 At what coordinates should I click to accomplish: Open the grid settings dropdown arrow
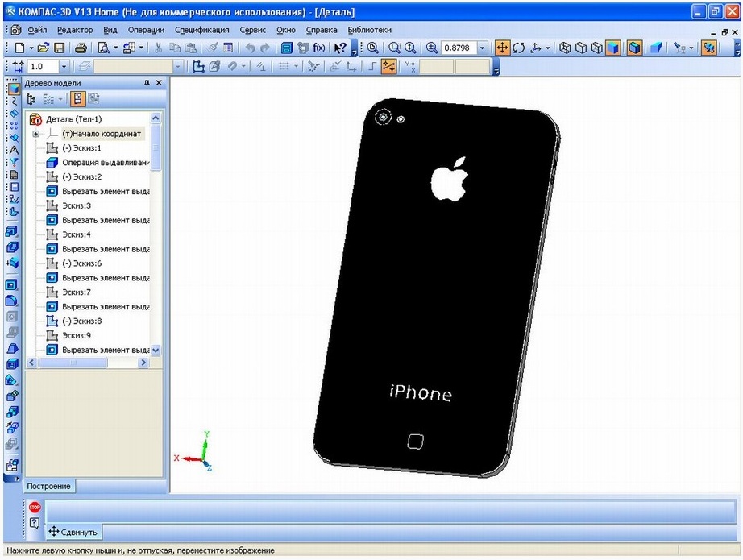297,67
